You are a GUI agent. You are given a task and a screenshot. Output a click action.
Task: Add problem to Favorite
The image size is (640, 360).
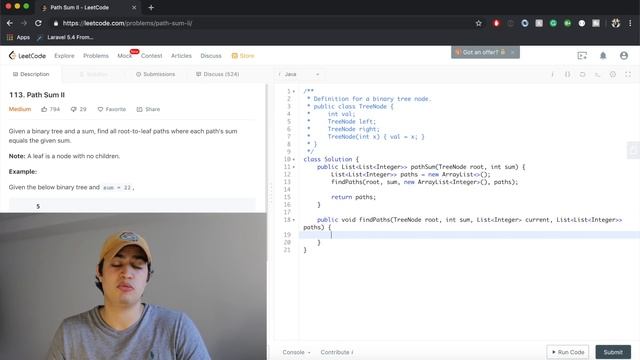[x=111, y=109]
